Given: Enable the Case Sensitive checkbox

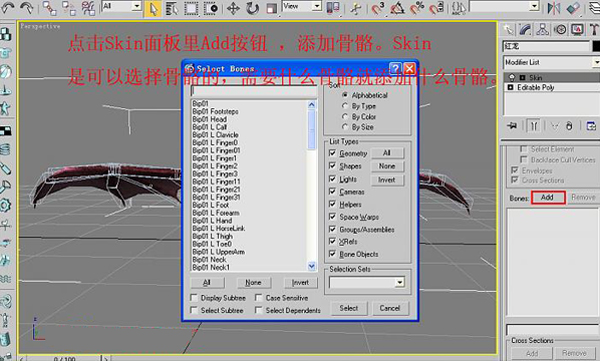Looking at the screenshot, I should click(259, 297).
